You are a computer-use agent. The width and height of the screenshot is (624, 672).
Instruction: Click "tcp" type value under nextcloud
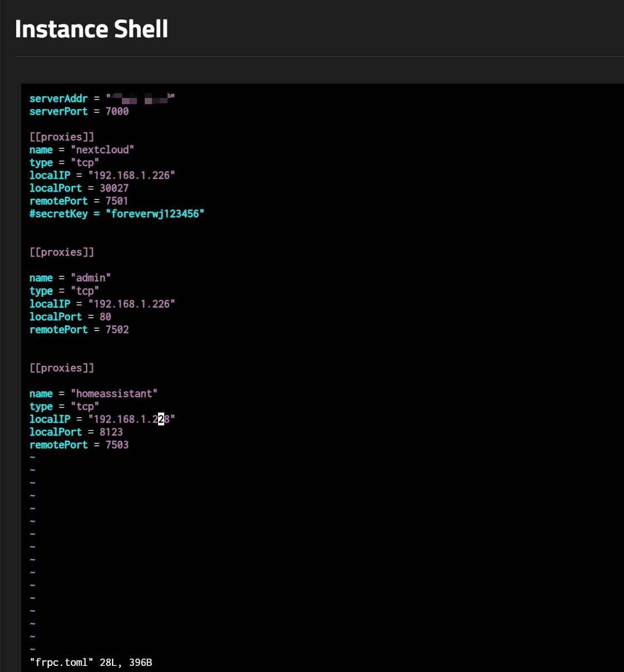tap(85, 163)
